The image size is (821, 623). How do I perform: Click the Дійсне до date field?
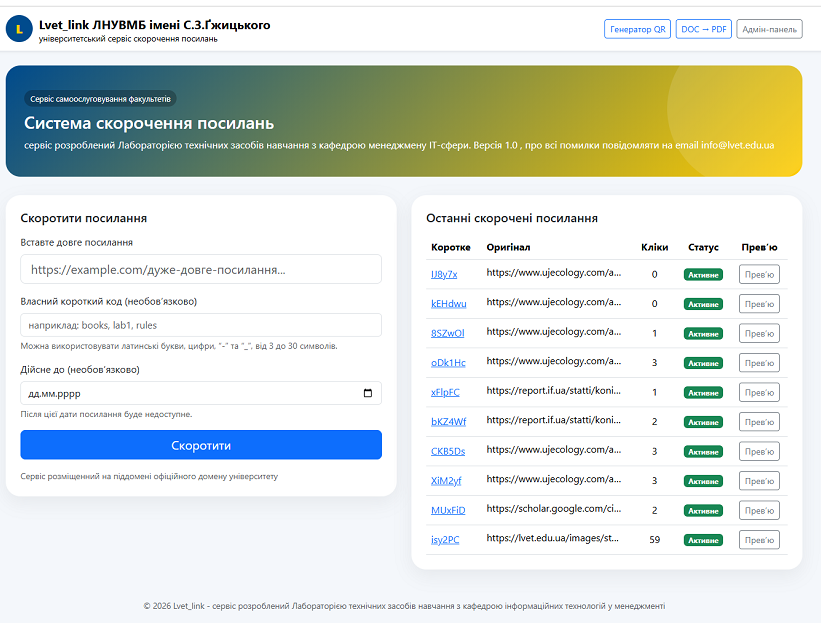[190, 393]
